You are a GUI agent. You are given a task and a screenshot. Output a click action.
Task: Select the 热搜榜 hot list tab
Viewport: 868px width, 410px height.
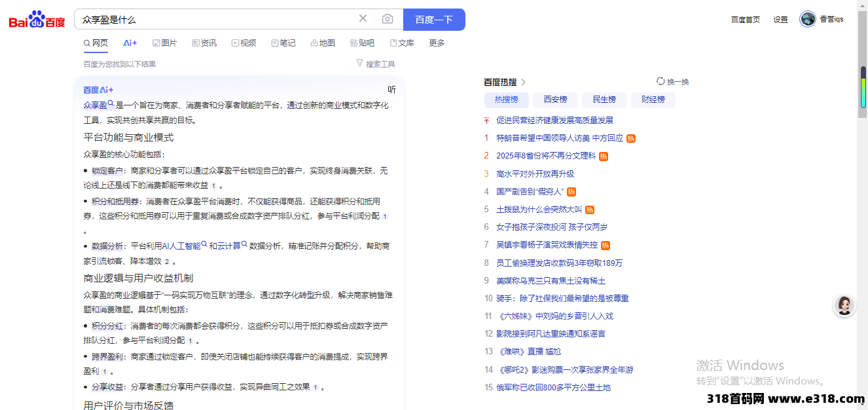pyautogui.click(x=506, y=100)
